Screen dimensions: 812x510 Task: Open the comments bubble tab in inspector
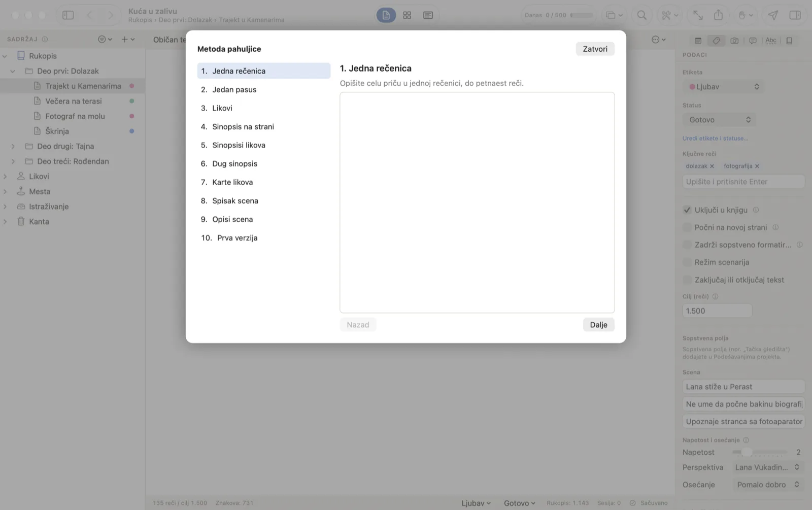(753, 41)
